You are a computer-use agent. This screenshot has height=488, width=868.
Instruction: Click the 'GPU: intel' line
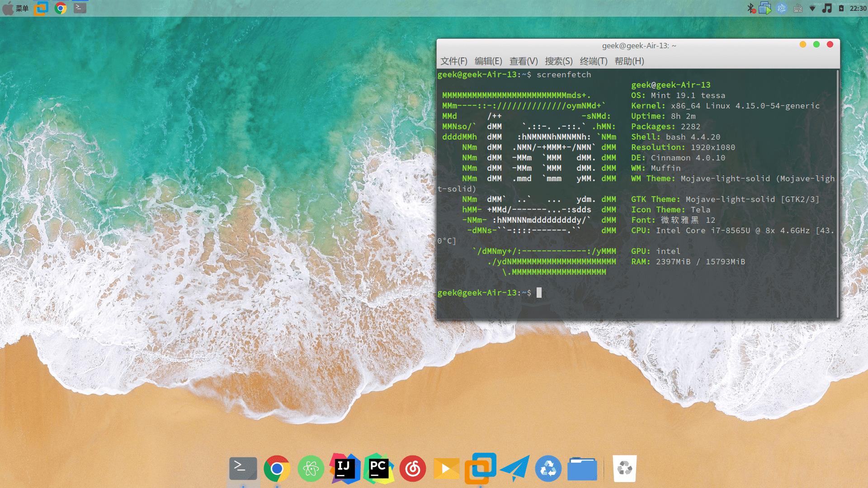(x=656, y=251)
